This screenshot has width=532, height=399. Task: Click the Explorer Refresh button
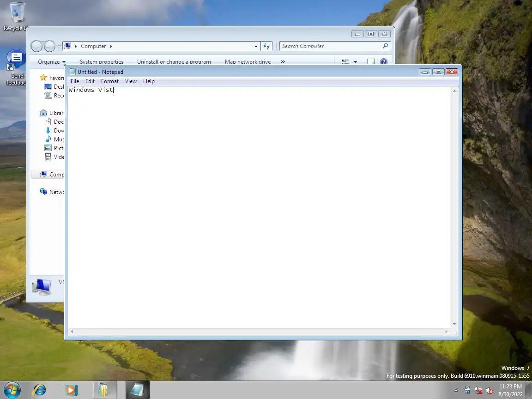[x=266, y=46]
